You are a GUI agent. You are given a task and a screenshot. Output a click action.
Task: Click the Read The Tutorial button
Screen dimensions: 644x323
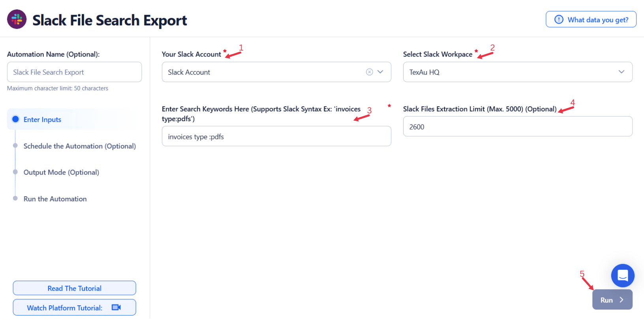pos(74,288)
